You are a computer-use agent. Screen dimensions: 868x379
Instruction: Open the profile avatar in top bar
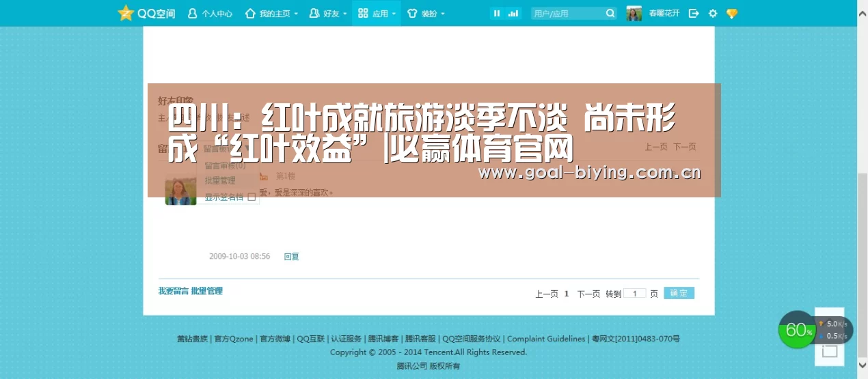click(x=634, y=13)
